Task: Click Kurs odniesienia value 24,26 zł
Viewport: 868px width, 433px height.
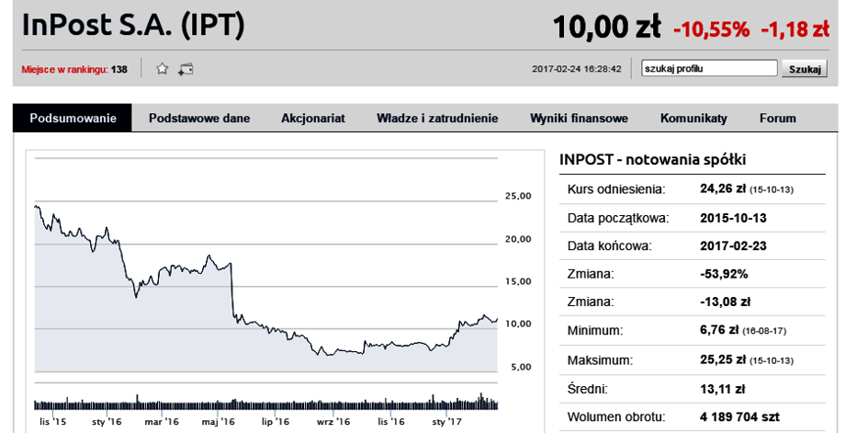Action: 722,189
